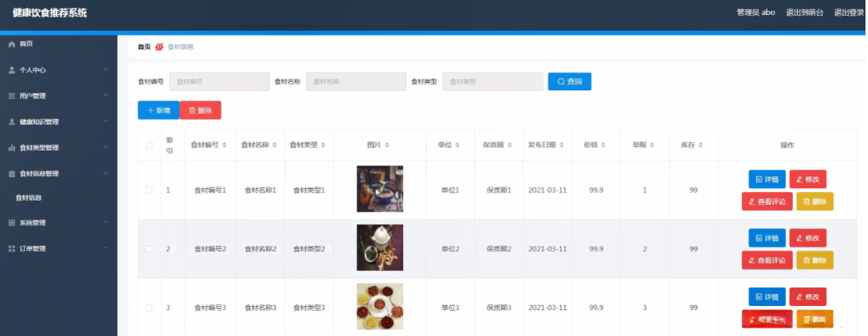Click 首页 in the breadcrumb
Screen dimensions: 868x336
[144, 47]
